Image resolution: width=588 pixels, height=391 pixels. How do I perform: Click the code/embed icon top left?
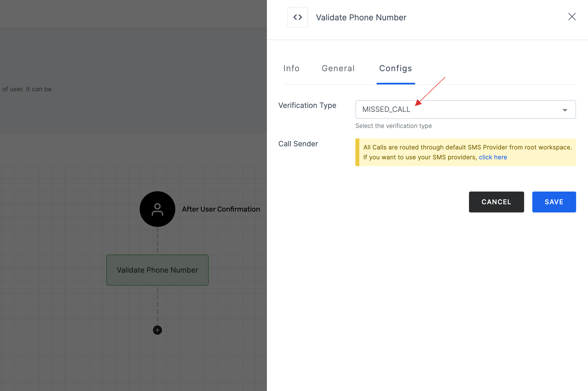(297, 17)
